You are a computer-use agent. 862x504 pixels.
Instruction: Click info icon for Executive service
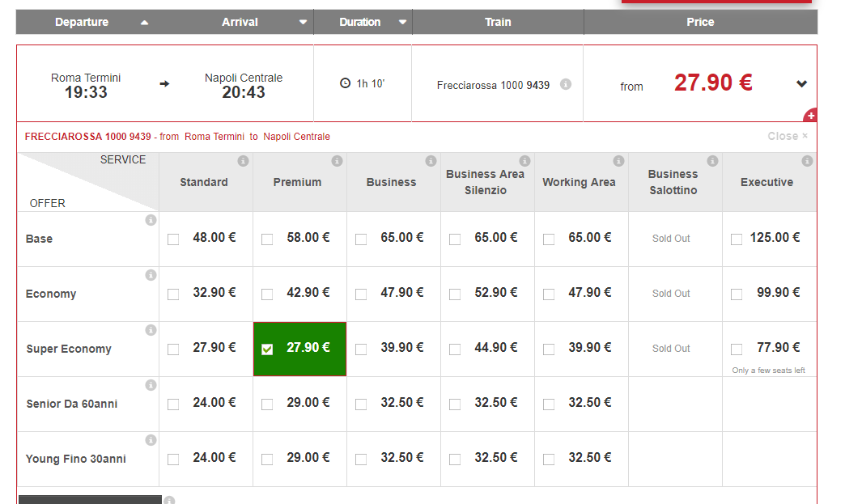(806, 162)
